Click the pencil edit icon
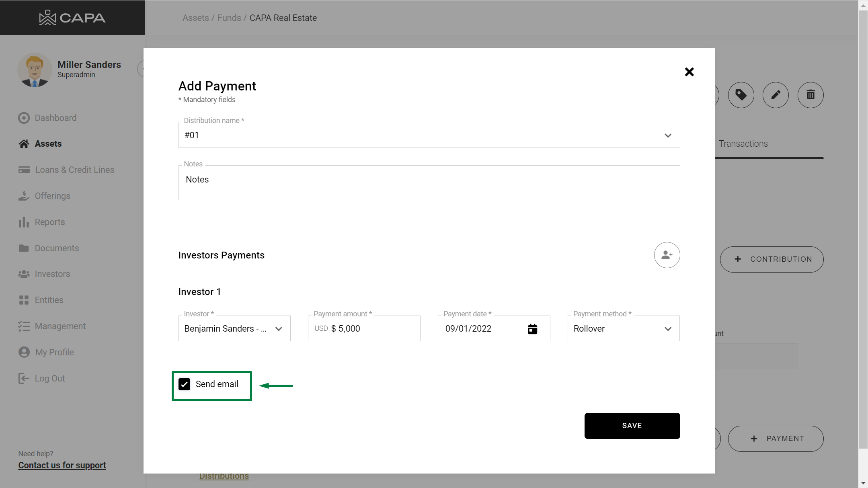 (x=776, y=95)
